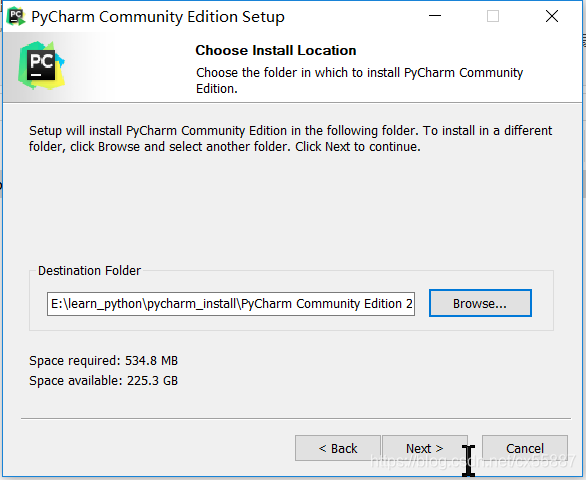
Task: Cancel the PyCharm setup
Action: (525, 448)
